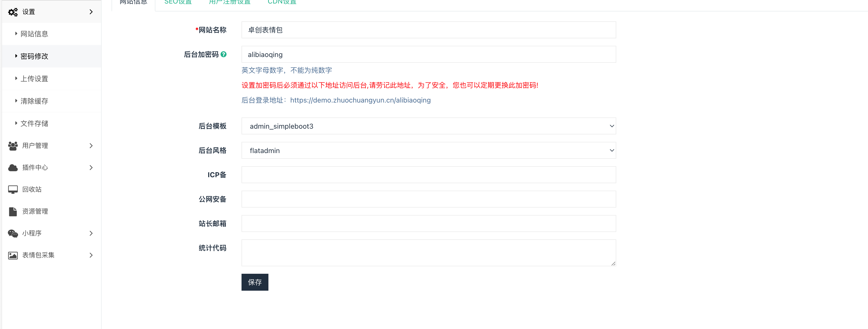This screenshot has width=868, height=329.
Task: Click the 网站名称 input field
Action: pyautogui.click(x=429, y=30)
